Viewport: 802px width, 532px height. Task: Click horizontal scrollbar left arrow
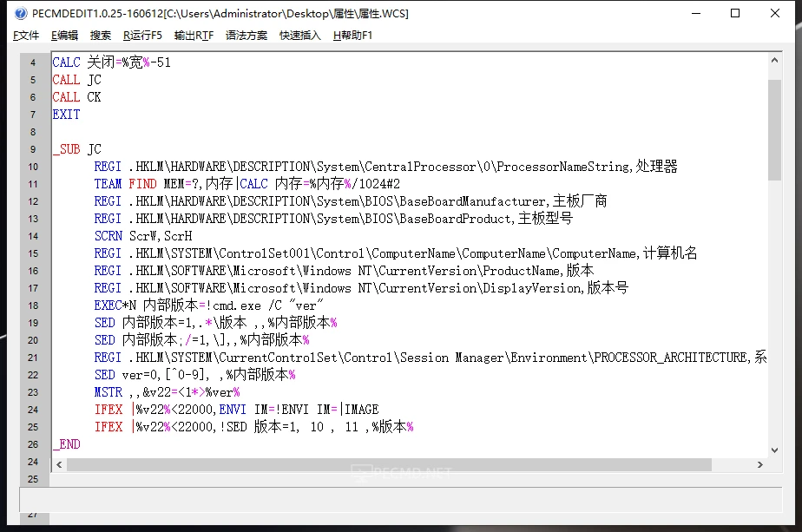59,464
